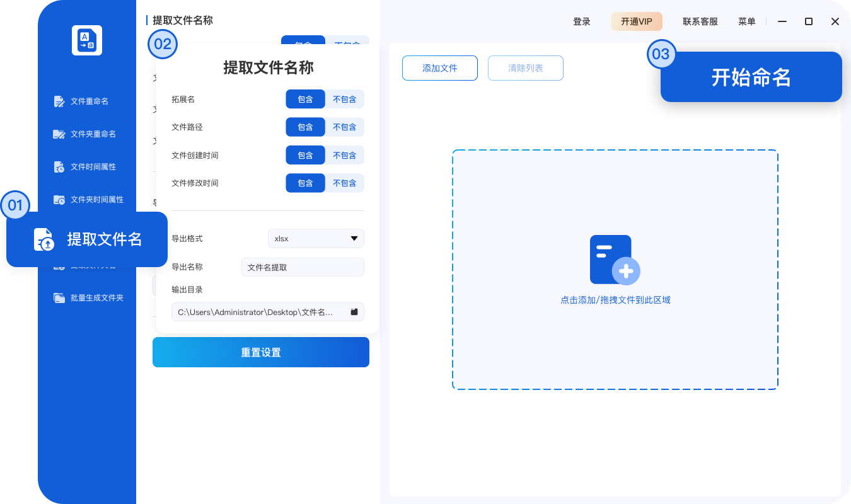
Task: Set 文件修改时间 to 包含
Action: click(x=305, y=183)
